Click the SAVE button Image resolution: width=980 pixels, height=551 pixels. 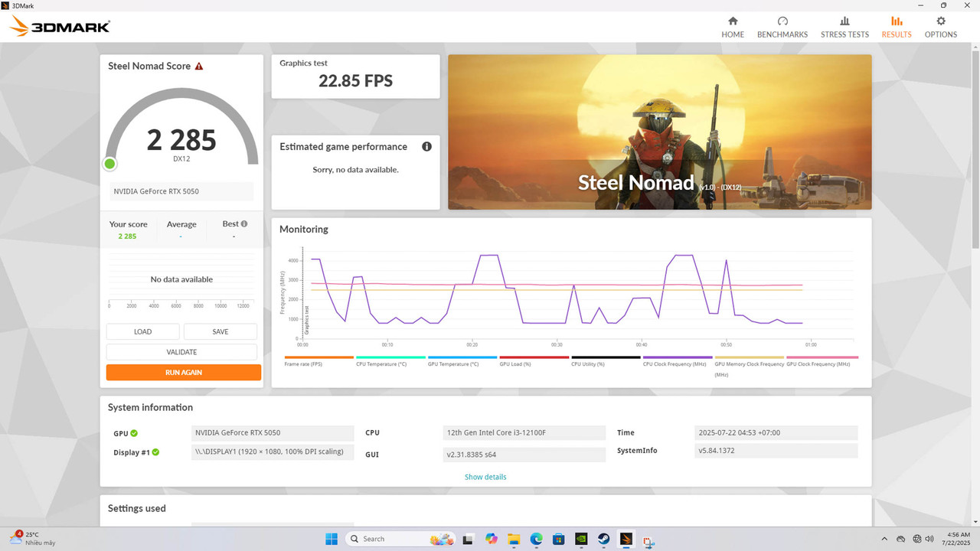coord(220,331)
